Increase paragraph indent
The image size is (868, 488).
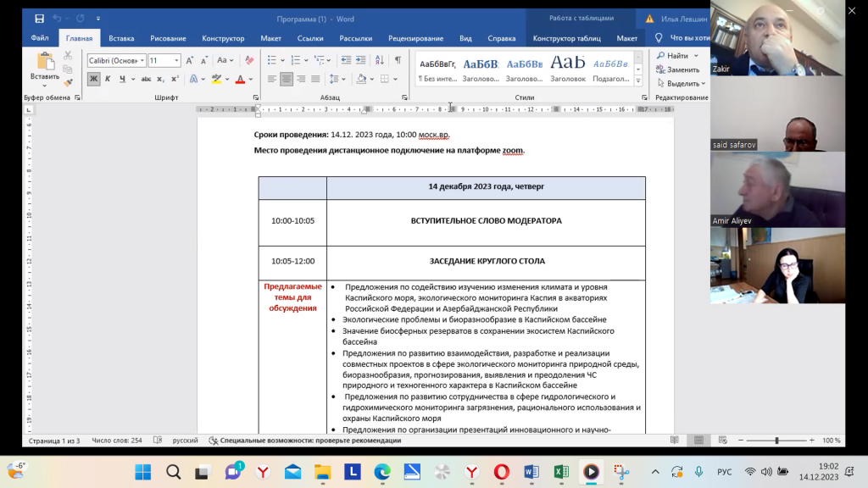(360, 60)
